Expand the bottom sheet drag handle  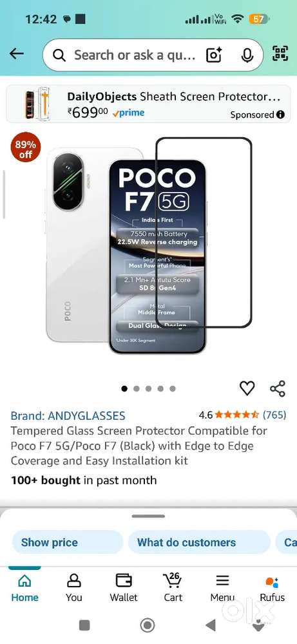(148, 516)
